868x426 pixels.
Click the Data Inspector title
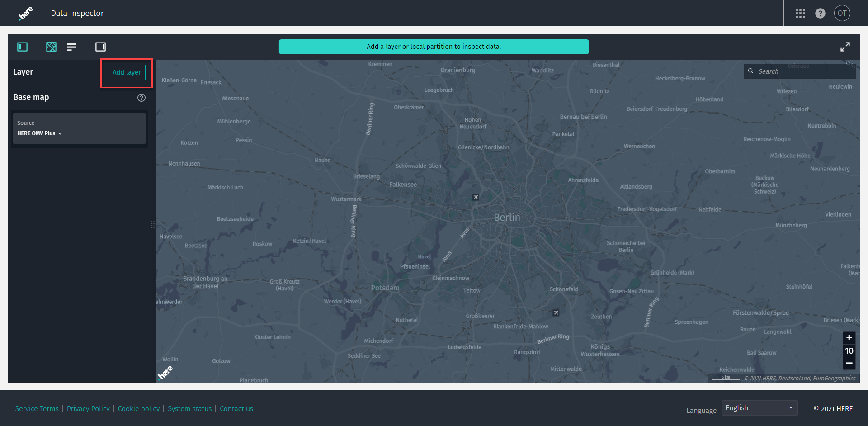[77, 13]
